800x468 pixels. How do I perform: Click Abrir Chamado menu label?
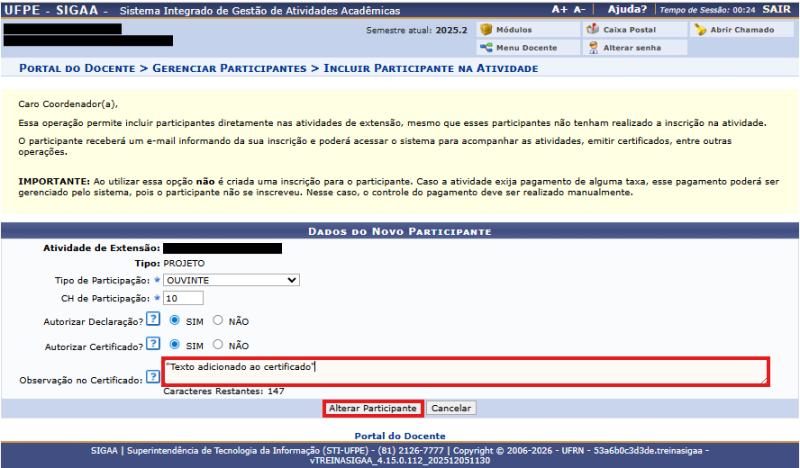coord(742,30)
